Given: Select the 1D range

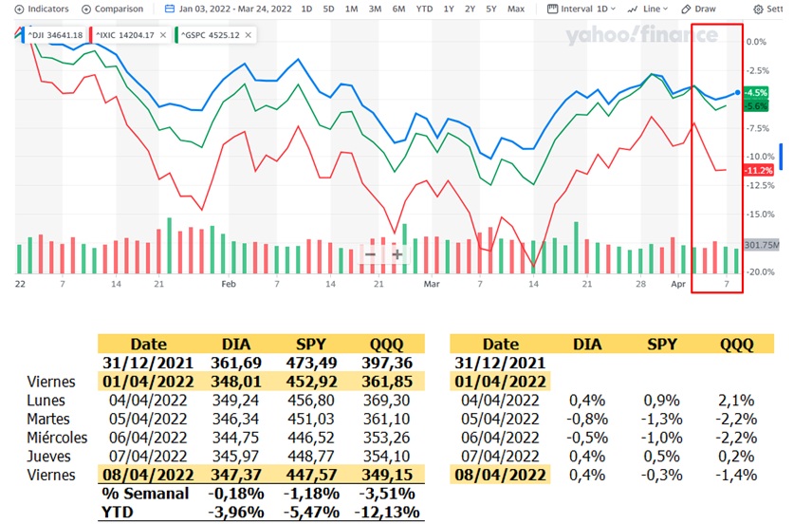Looking at the screenshot, I should tap(306, 9).
